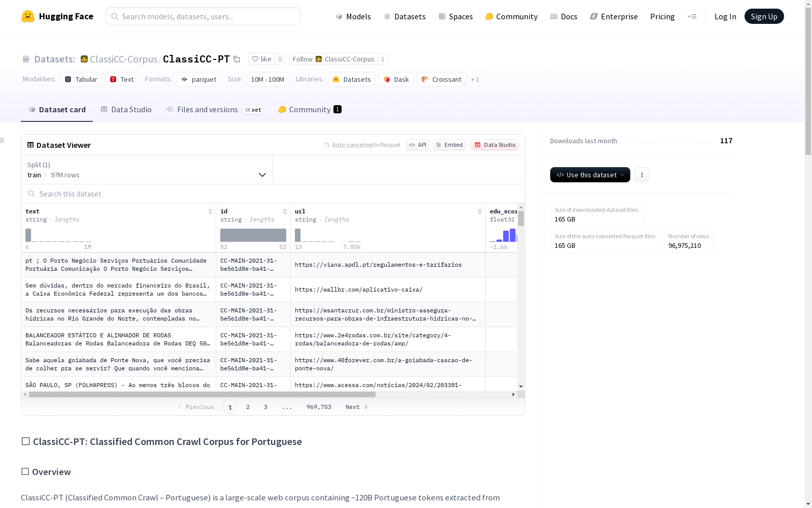This screenshot has height=508, width=812.
Task: Click the three-dot more options button
Action: point(642,175)
